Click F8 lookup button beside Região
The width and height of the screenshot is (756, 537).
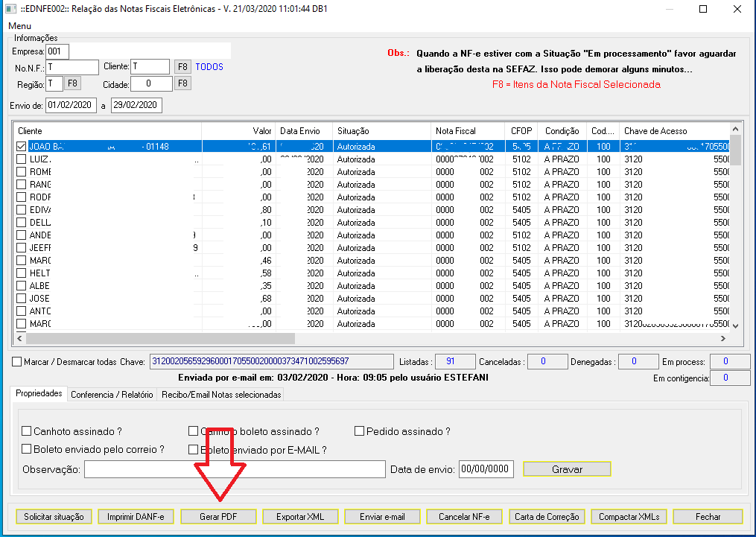point(73,83)
